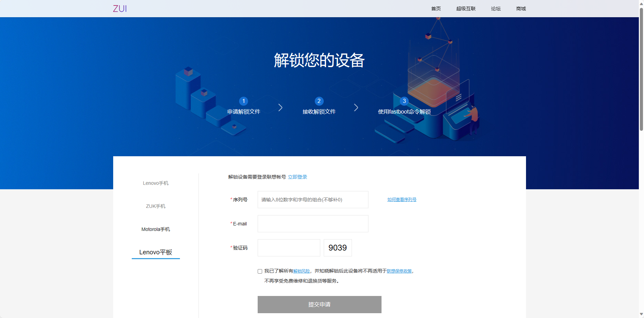Click the scrollbar down arrow
Viewport: 644px width, 318px height.
pyautogui.click(x=641, y=315)
